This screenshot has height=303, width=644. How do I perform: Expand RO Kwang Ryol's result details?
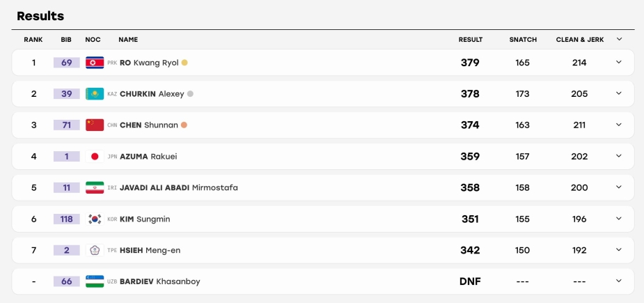coord(618,62)
